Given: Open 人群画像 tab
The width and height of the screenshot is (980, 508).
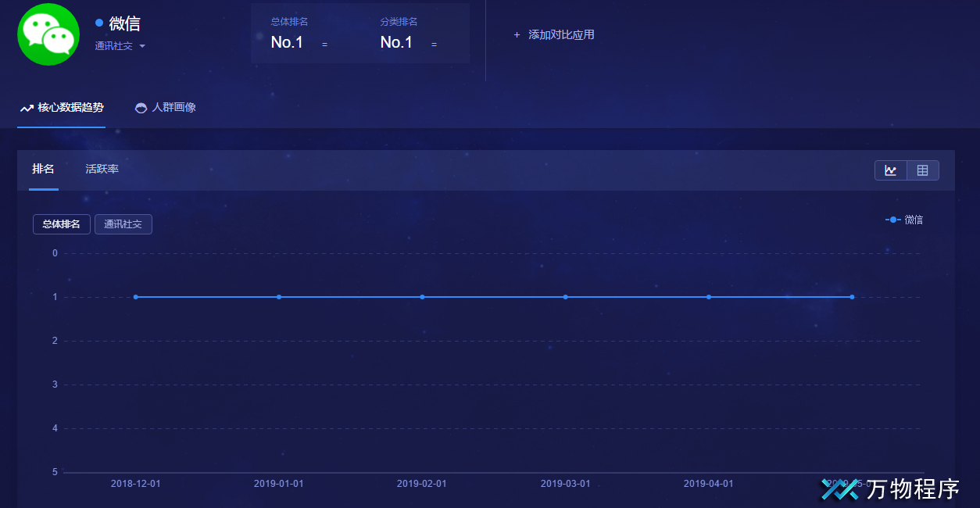Looking at the screenshot, I should pos(165,107).
